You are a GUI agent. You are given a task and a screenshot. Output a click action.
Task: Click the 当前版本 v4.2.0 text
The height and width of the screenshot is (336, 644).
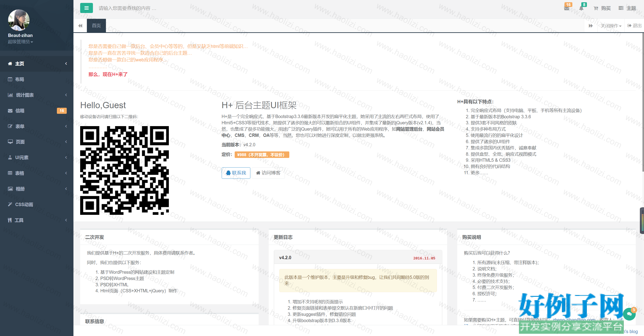tap(238, 145)
